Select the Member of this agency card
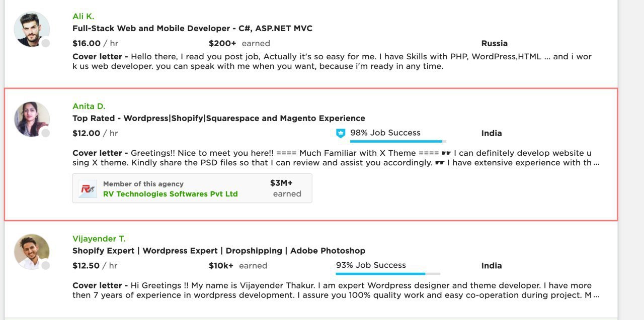 point(192,188)
